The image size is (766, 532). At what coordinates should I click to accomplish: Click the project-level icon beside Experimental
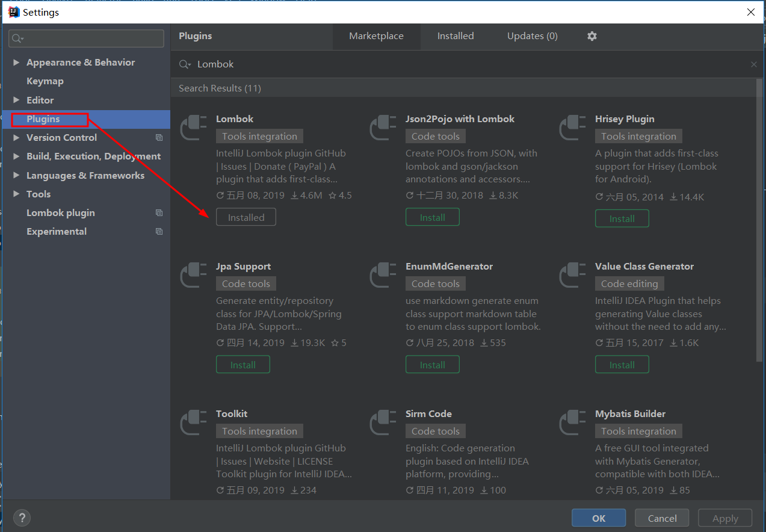[x=159, y=232]
